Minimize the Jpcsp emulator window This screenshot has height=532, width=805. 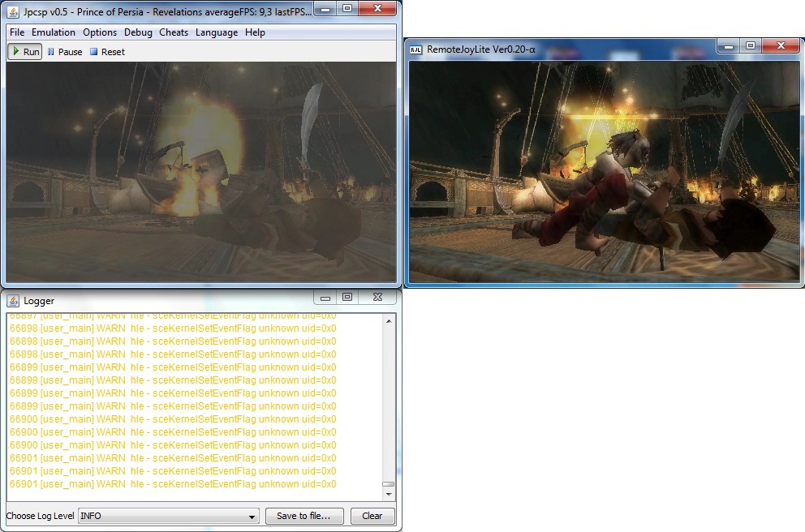click(324, 9)
